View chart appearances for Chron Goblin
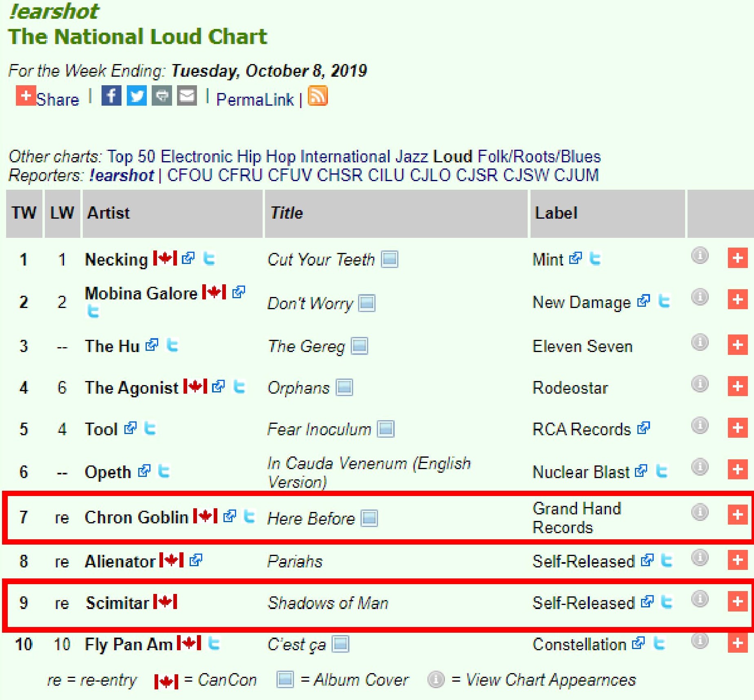The width and height of the screenshot is (754, 700). click(700, 512)
